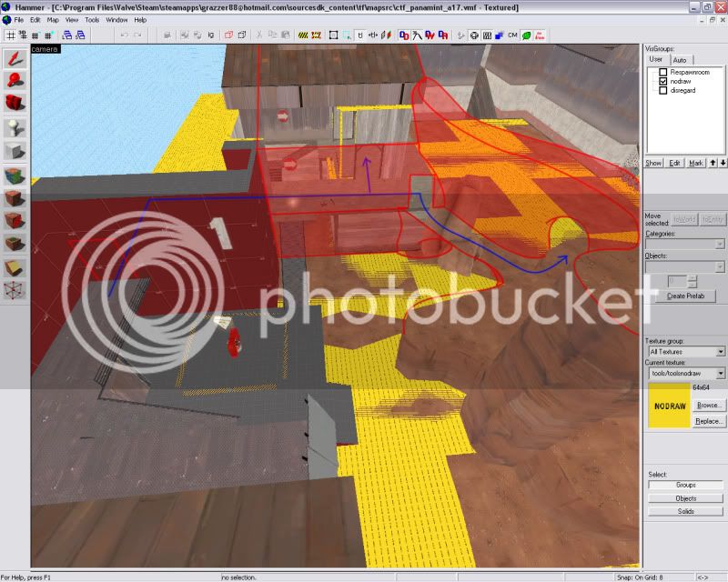Image resolution: width=728 pixels, height=582 pixels.
Task: Move visgroup down with the down arrow
Action: pos(723,163)
